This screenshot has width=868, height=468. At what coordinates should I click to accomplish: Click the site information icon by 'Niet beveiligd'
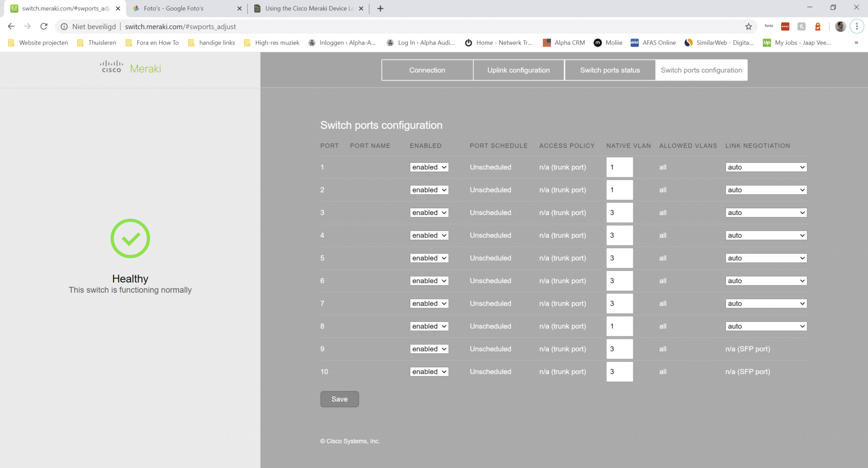click(64, 26)
